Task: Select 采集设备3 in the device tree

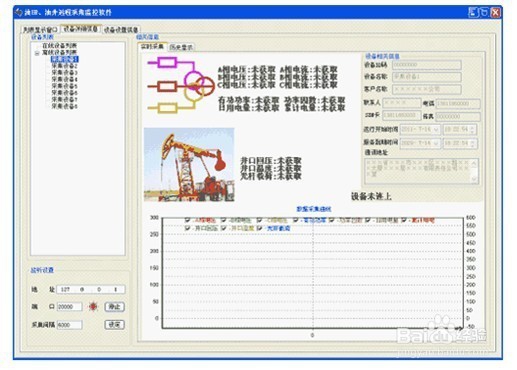Action: point(65,73)
